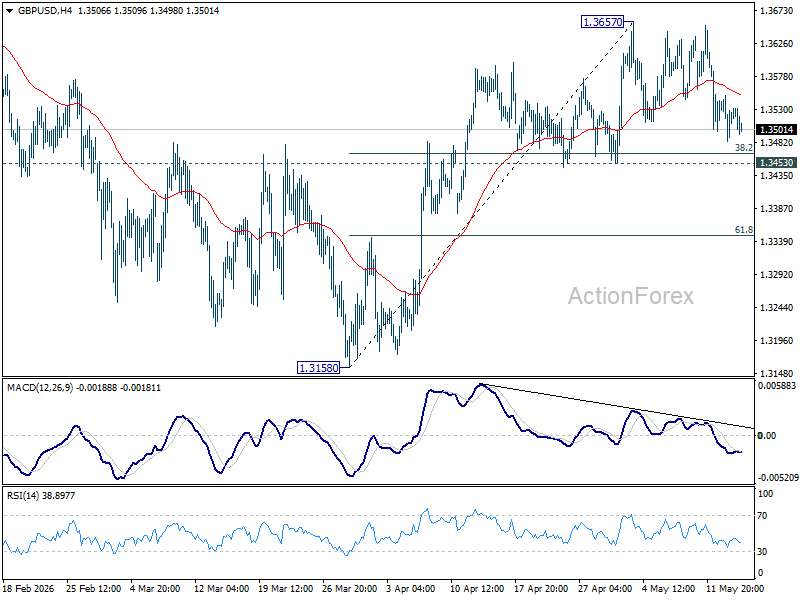Click the 1.33390 price scale value

(x=777, y=241)
